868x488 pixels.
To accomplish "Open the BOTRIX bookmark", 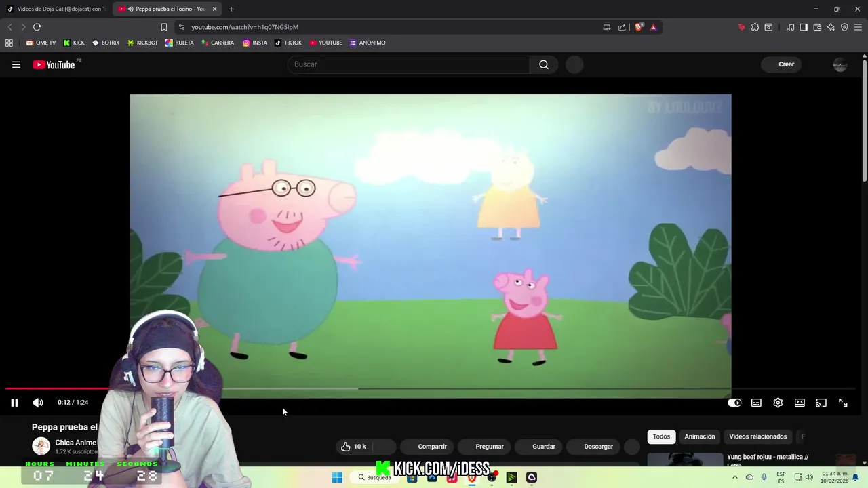I will [105, 43].
